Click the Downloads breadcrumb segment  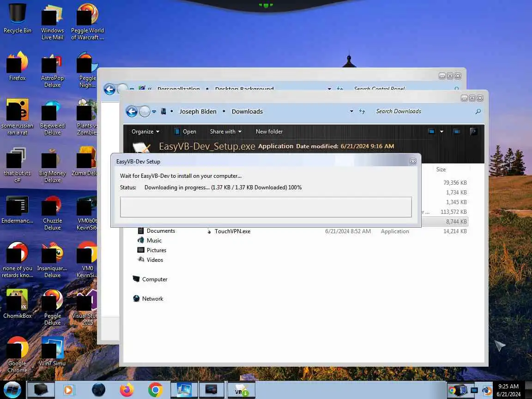click(x=247, y=111)
